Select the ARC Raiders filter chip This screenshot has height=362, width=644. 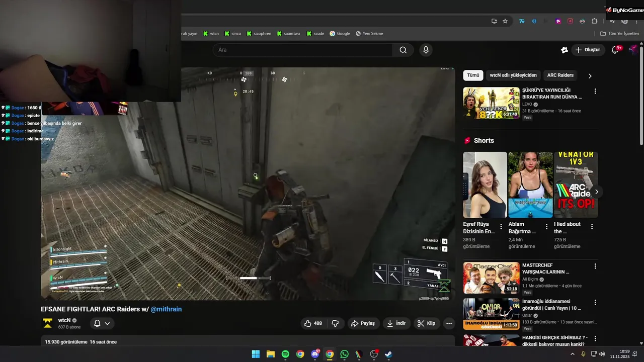(x=560, y=75)
